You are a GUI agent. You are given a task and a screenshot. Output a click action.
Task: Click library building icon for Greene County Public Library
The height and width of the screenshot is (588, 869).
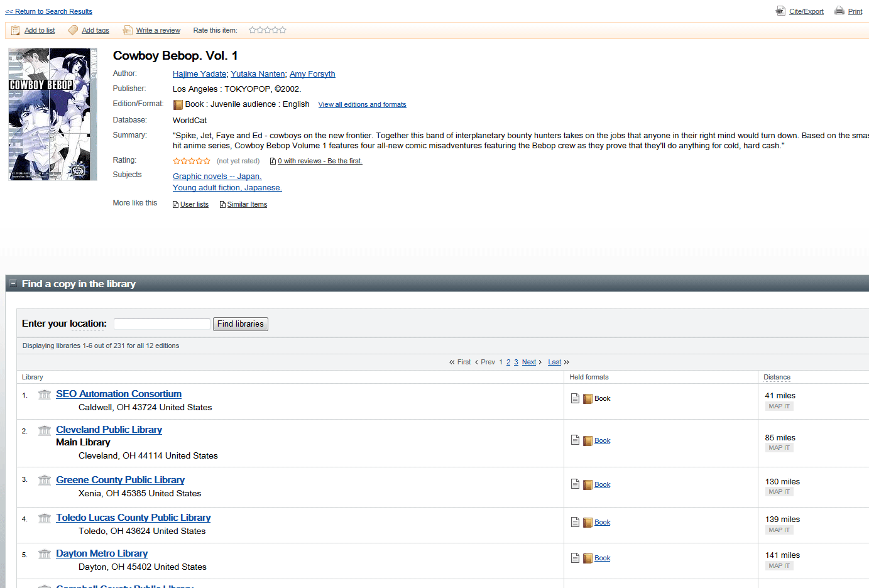tap(45, 481)
